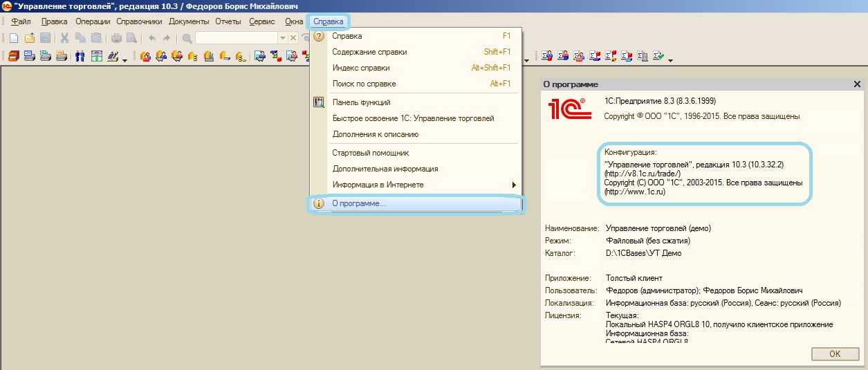Choose О программе... menu entry
Screen dimensions: 868x370
(x=415, y=203)
